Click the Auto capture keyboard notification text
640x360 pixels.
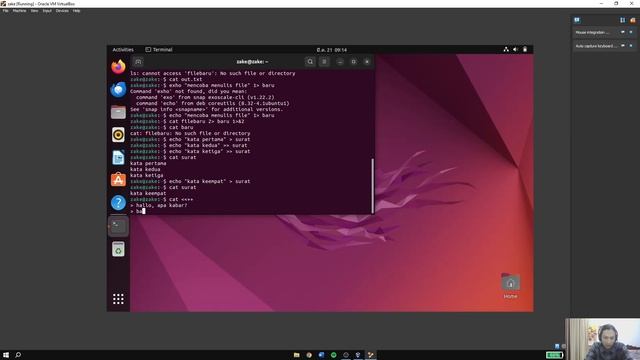[x=596, y=46]
